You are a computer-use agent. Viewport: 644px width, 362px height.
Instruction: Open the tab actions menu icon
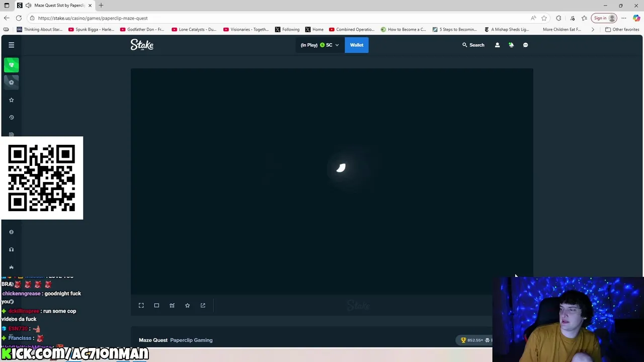coord(7,6)
